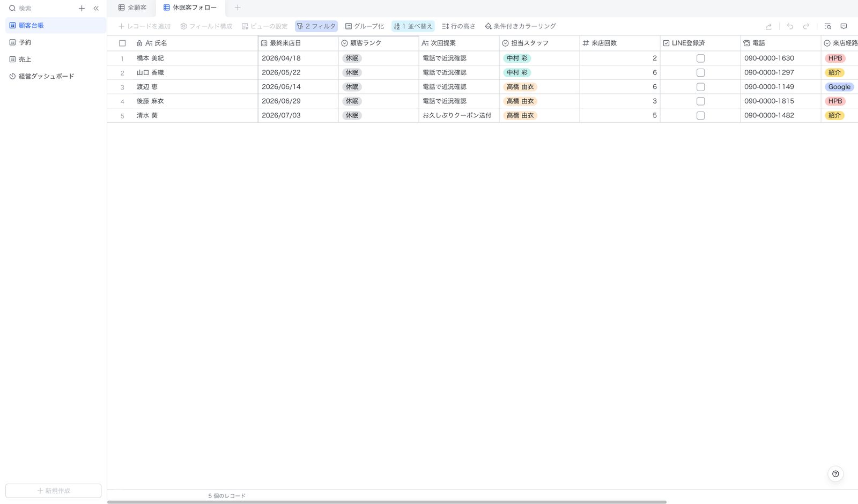Click the undo arrow icon
This screenshot has width=858, height=504.
click(x=790, y=26)
